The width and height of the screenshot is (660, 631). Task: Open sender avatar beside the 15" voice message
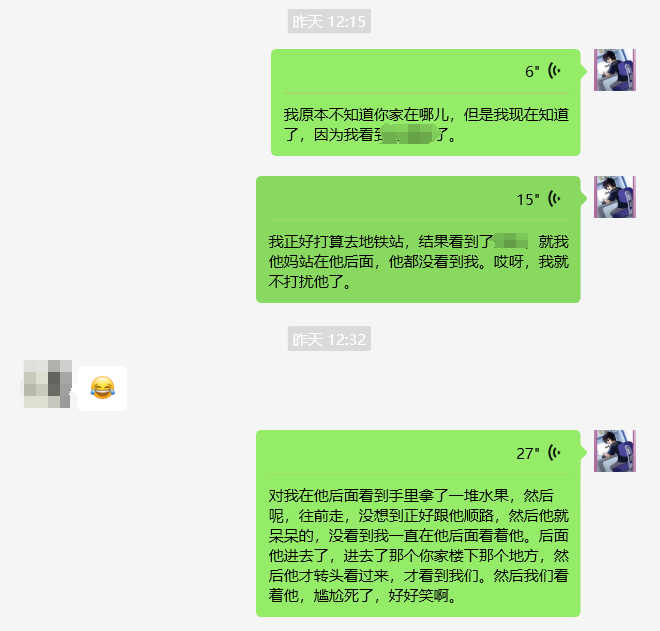[x=615, y=197]
